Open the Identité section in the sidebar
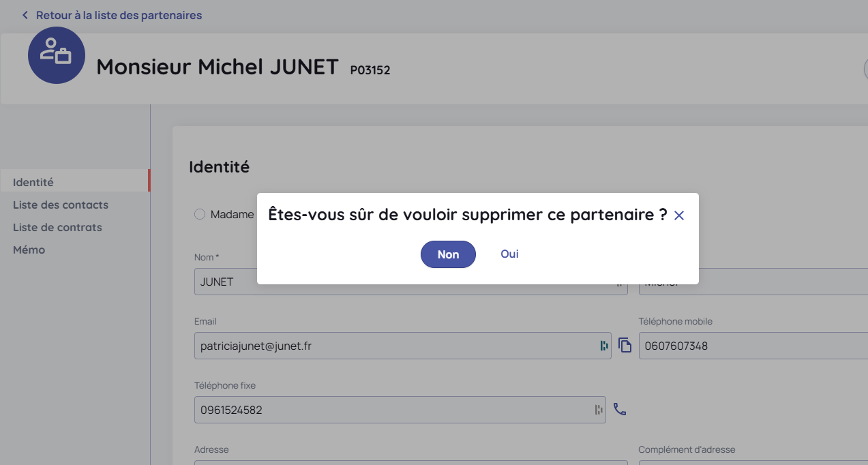The height and width of the screenshot is (465, 868). [33, 182]
